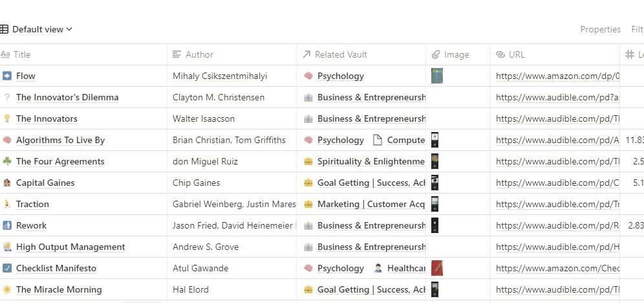Screen dimensions: 644x303
Task: Open the Author column header options
Action: [199, 54]
